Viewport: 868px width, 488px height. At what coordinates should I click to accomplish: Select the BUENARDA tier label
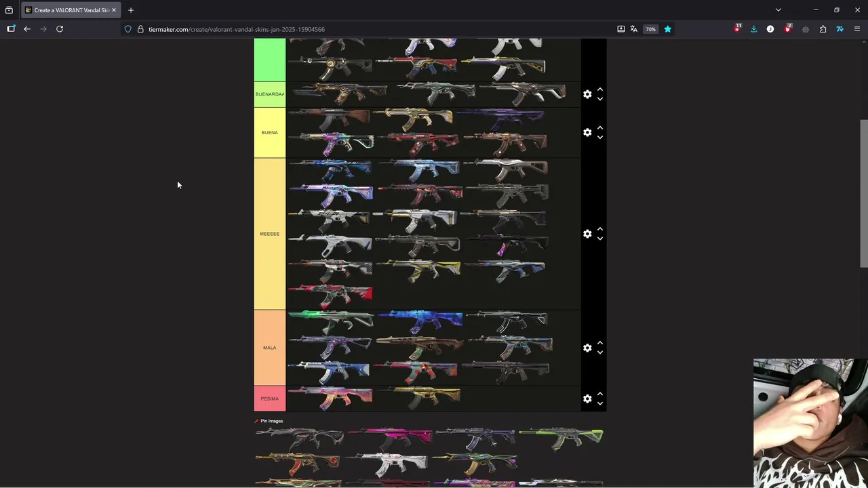(270, 94)
